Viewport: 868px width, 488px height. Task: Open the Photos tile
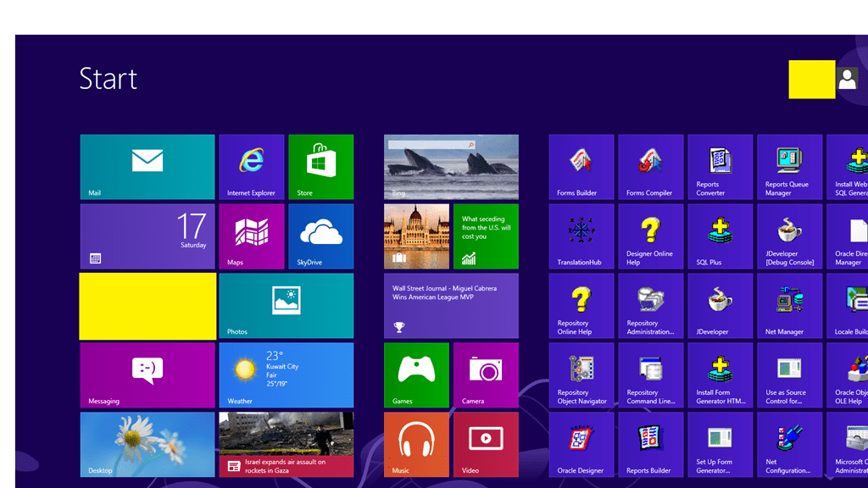(x=287, y=305)
